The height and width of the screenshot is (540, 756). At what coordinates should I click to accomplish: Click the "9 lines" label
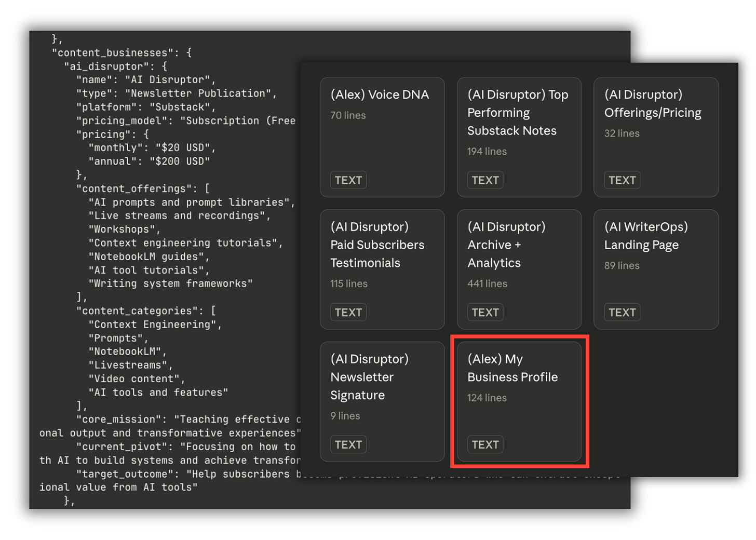click(345, 416)
